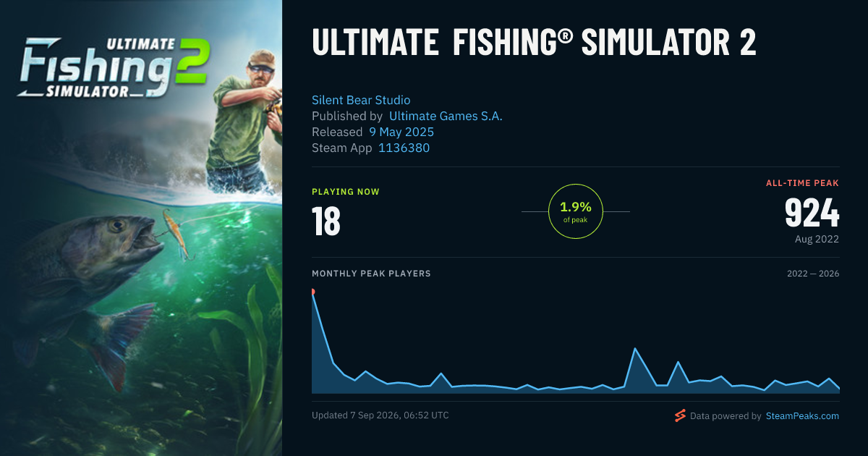The width and height of the screenshot is (868, 456).
Task: Click Steam App ID 1136380
Action: (404, 148)
